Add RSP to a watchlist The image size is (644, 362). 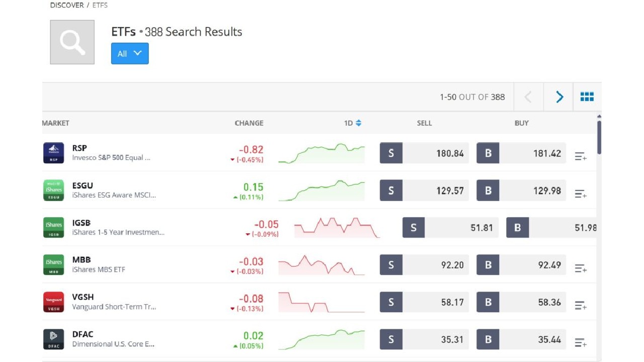pyautogui.click(x=581, y=156)
